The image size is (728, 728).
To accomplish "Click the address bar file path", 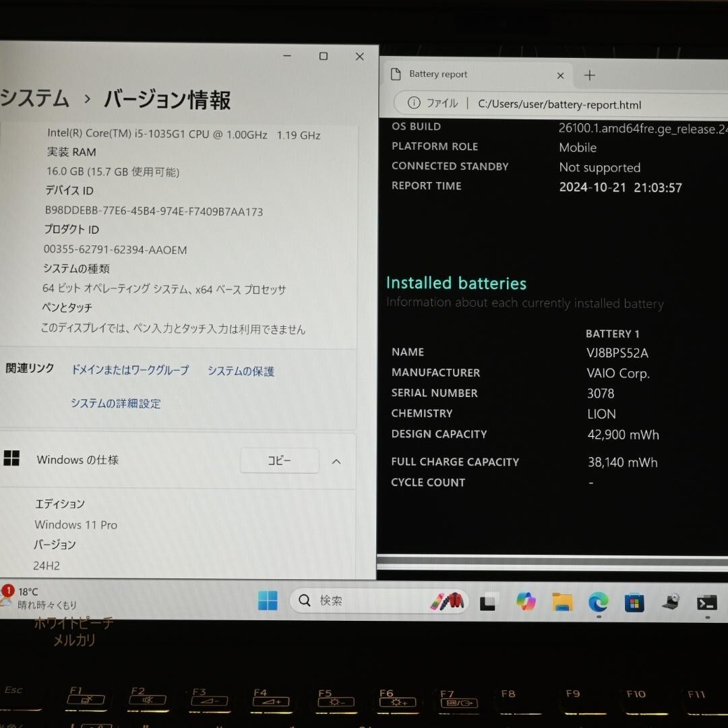I will [x=559, y=104].
